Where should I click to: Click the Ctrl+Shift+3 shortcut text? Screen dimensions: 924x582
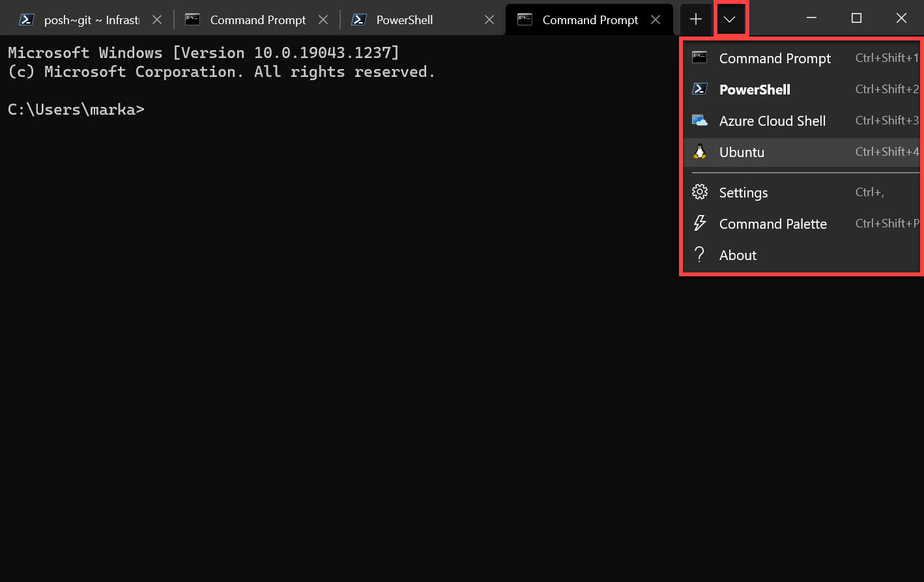point(887,121)
